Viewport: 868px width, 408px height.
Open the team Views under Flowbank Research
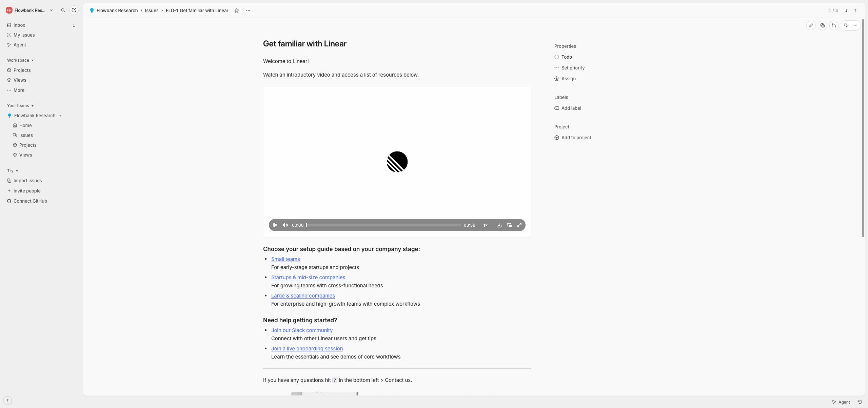tap(44, 155)
